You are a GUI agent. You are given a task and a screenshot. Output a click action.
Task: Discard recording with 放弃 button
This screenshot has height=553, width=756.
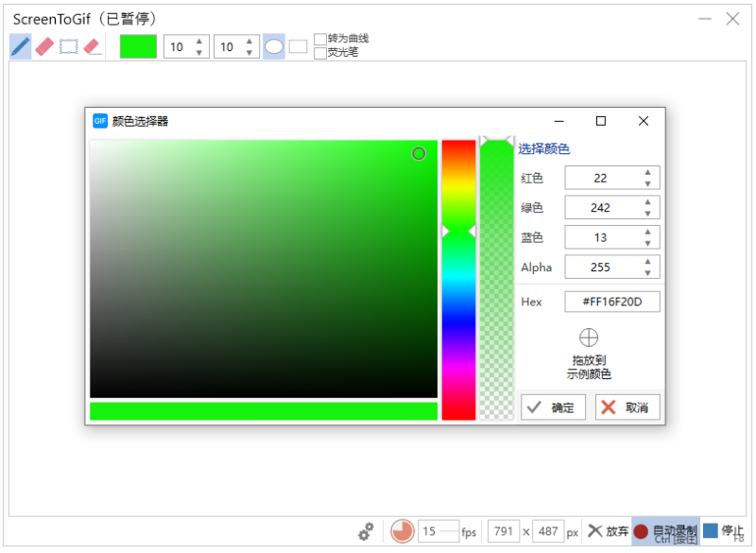click(608, 531)
